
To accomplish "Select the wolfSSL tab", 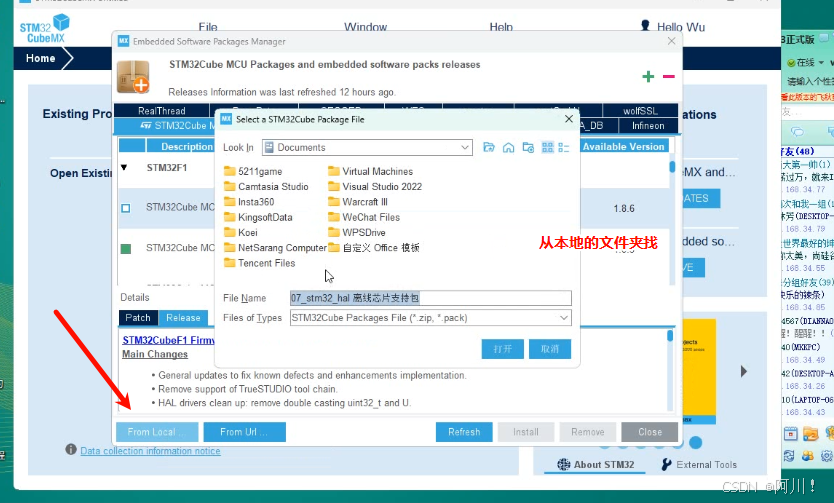I will [x=640, y=111].
